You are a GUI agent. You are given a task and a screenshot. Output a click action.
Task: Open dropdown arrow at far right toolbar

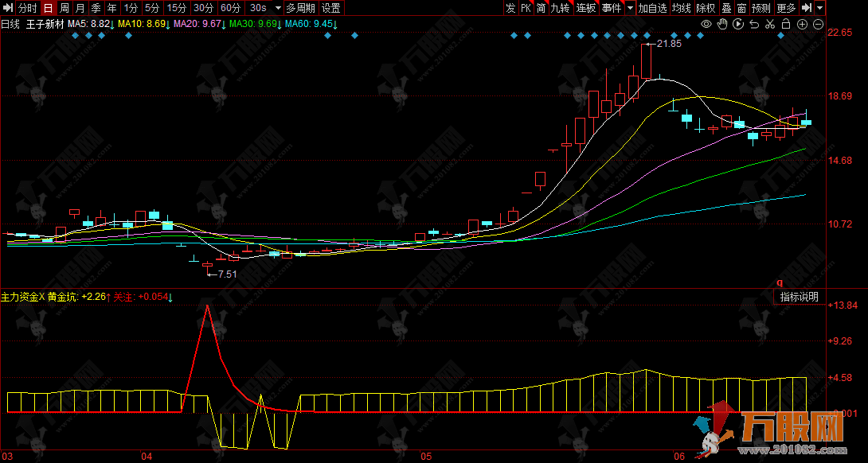pos(820,8)
